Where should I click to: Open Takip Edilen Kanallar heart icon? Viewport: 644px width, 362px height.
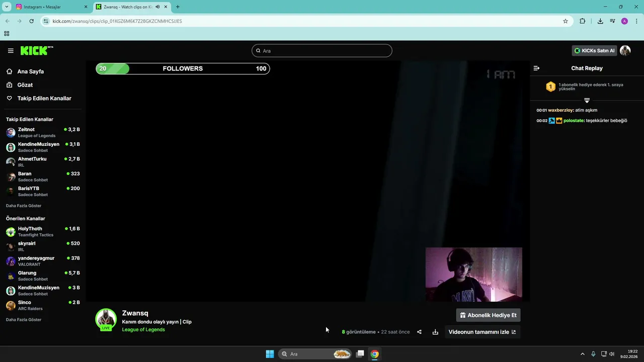[x=9, y=98]
